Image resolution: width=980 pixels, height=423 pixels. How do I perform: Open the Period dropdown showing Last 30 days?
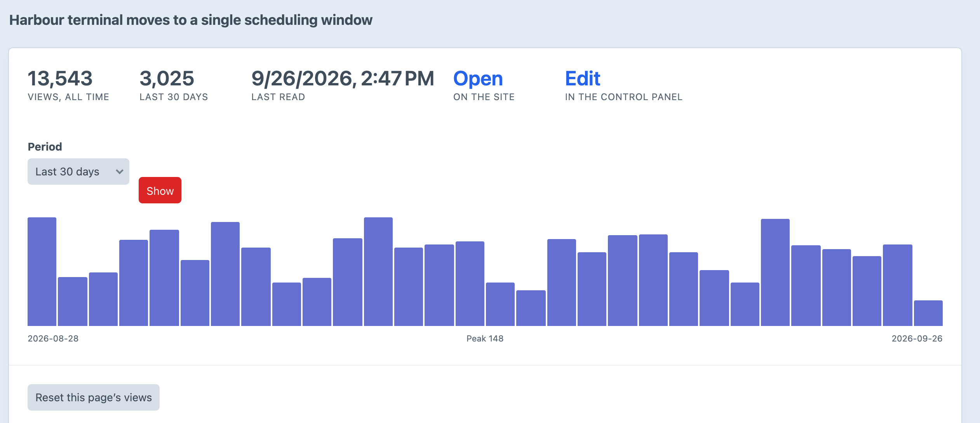pyautogui.click(x=78, y=172)
